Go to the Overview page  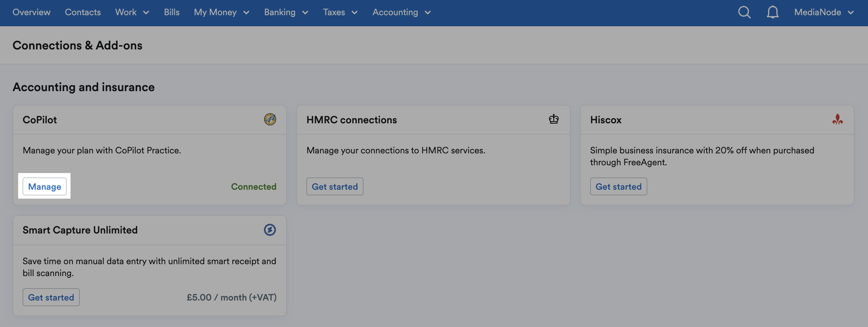click(31, 13)
